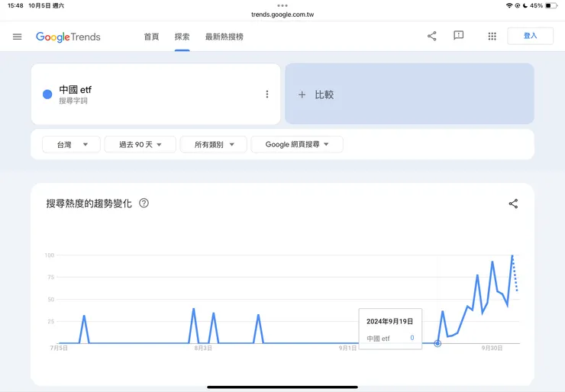Open the send feedback icon

(x=458, y=36)
